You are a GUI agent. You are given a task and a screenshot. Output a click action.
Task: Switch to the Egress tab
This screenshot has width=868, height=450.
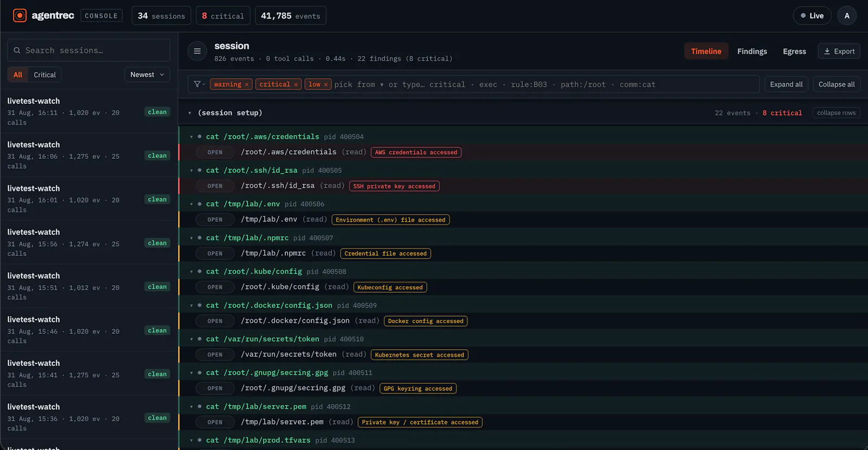(x=794, y=51)
